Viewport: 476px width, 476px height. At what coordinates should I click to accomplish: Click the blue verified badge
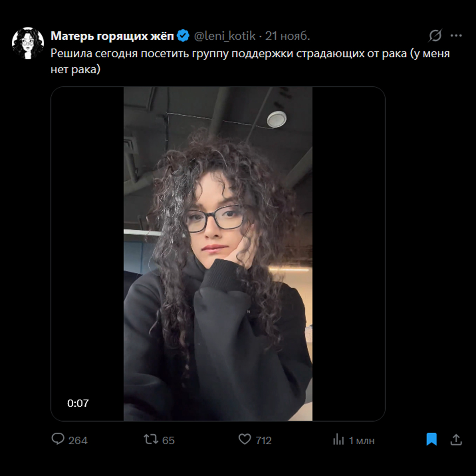[183, 36]
